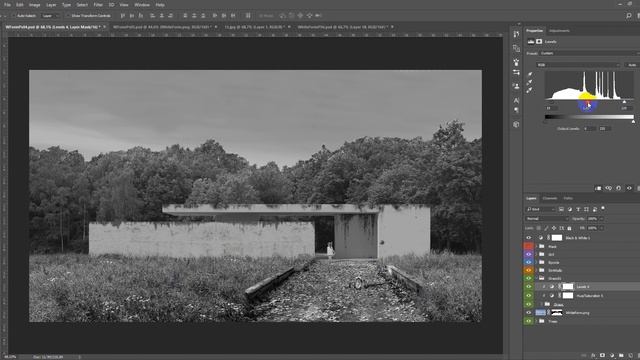This screenshot has height=360, width=640.
Task: Open the History panel icon in the side strip
Action: (x=516, y=34)
